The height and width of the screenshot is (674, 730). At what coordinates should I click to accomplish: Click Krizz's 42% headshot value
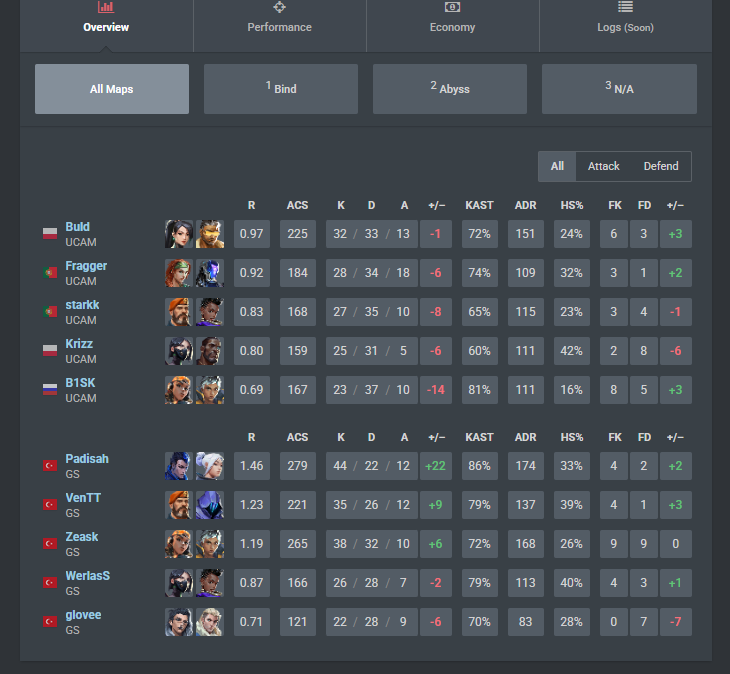point(572,351)
